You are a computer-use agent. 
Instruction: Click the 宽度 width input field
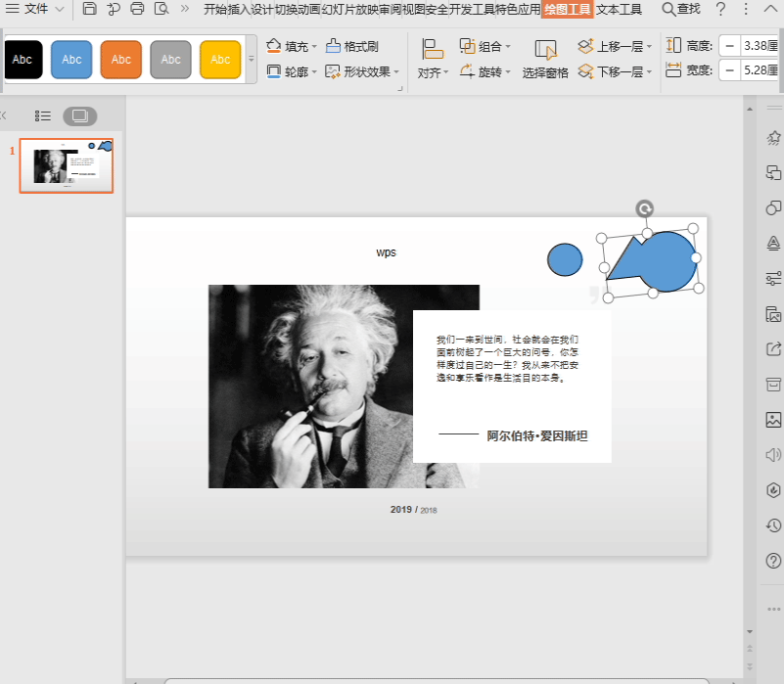(x=760, y=70)
